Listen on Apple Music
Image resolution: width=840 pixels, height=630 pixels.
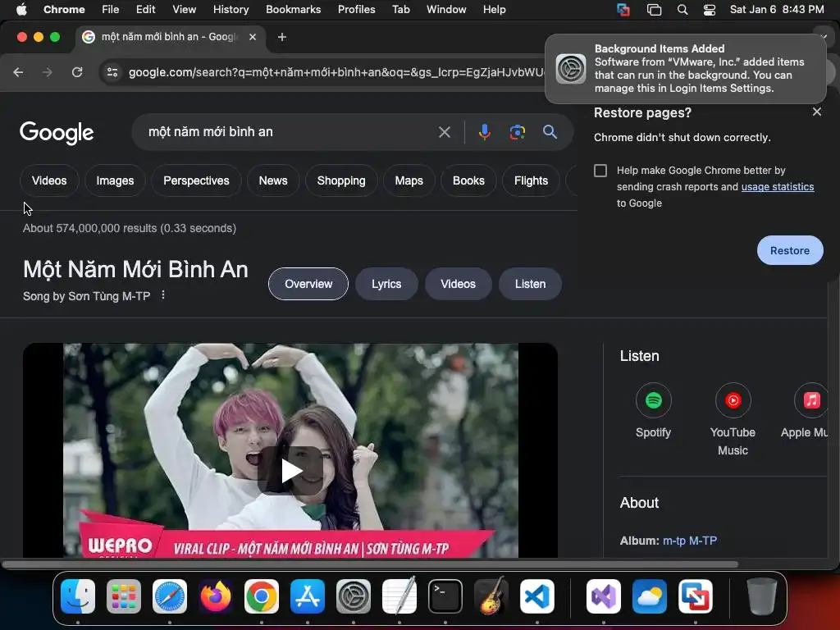coord(805,410)
